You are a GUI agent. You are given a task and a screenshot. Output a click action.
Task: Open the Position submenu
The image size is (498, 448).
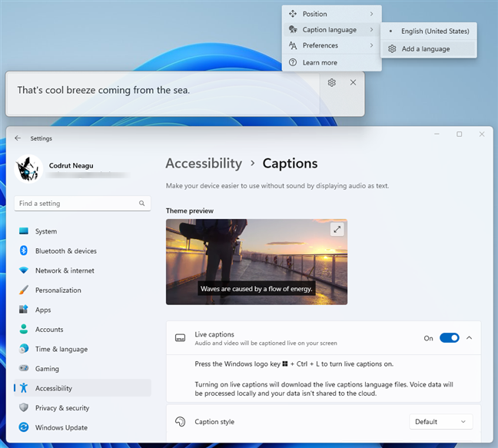pyautogui.click(x=331, y=14)
